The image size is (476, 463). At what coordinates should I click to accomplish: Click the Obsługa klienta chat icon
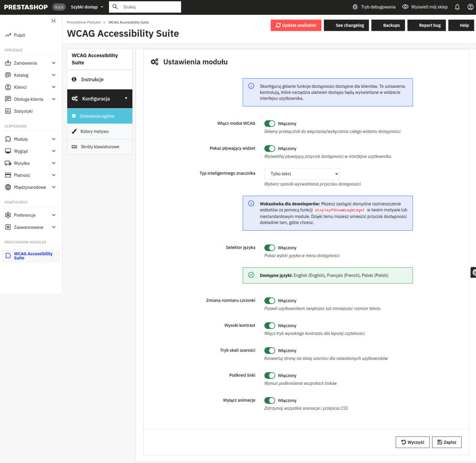pos(8,99)
